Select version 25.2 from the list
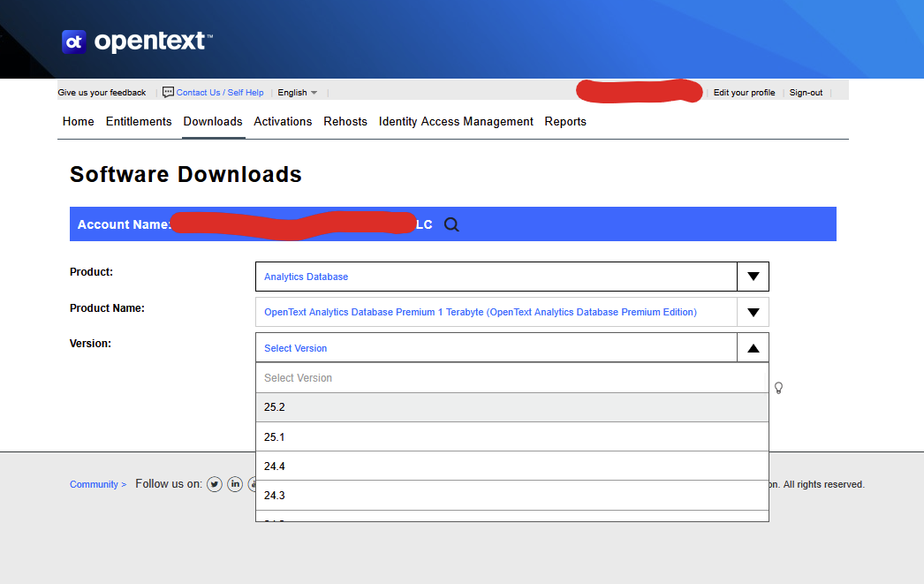This screenshot has height=584, width=924. pyautogui.click(x=512, y=406)
